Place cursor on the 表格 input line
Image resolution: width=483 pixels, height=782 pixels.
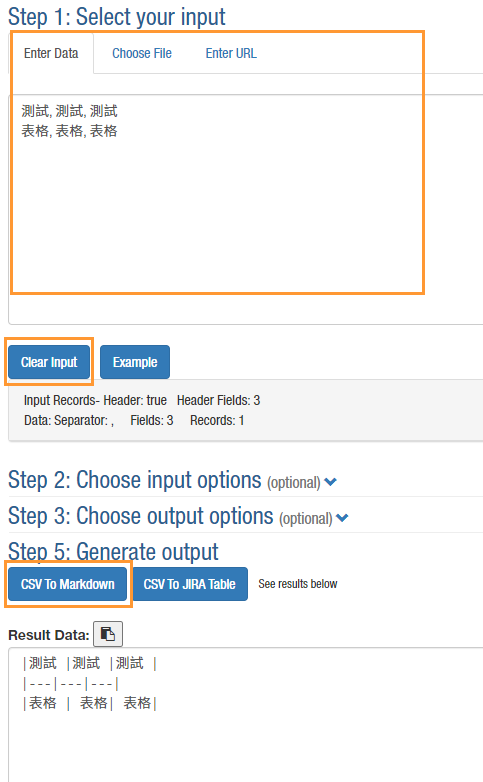click(x=69, y=131)
